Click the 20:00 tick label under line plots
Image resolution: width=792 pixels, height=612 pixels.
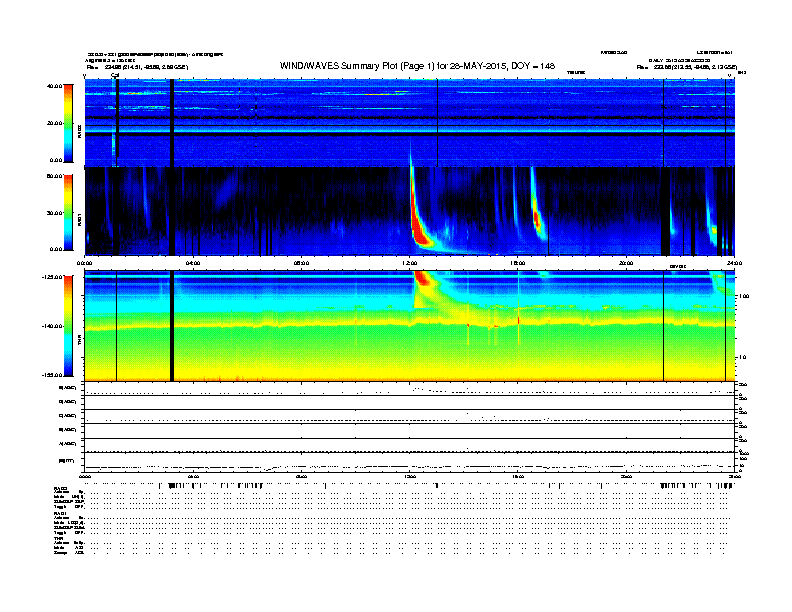pyautogui.click(x=626, y=476)
